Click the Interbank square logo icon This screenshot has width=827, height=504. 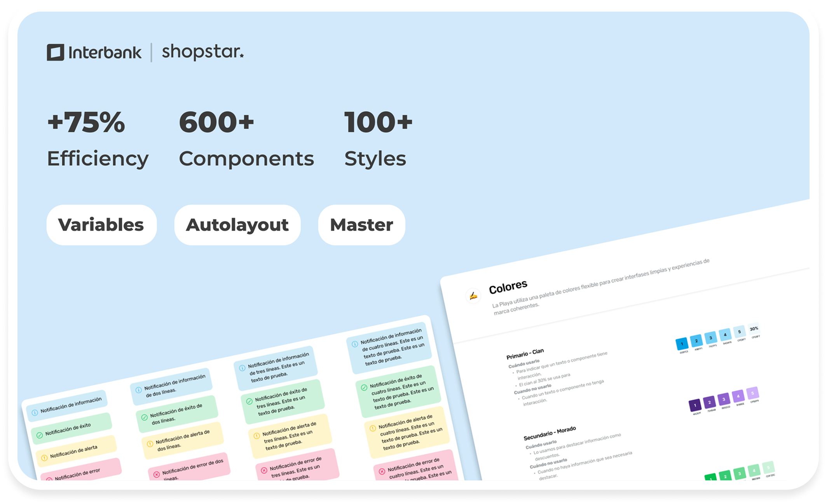pyautogui.click(x=56, y=52)
